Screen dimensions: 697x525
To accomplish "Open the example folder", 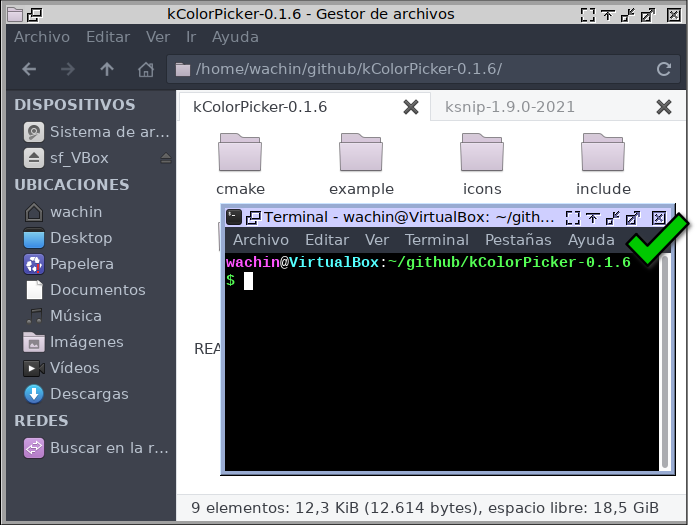I will (x=361, y=164).
